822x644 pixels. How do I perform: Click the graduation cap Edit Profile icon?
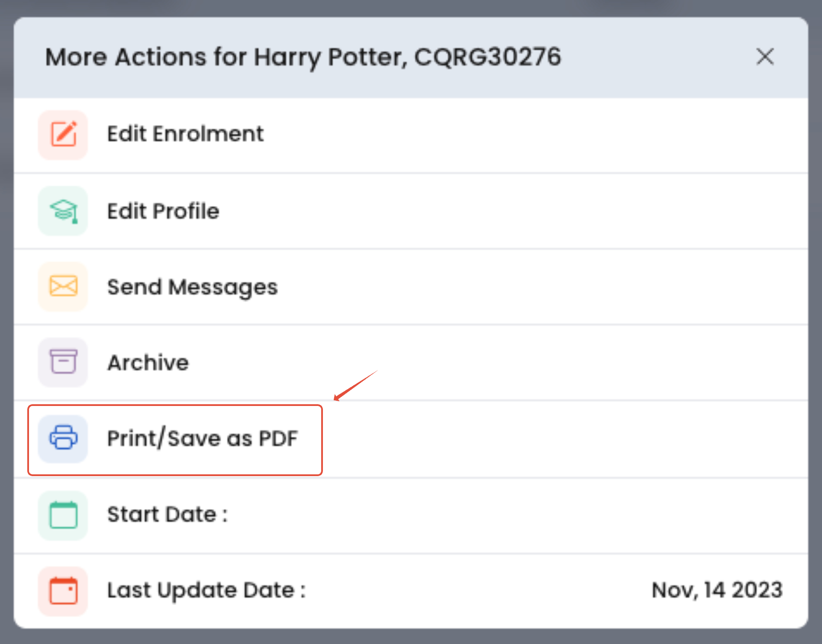[63, 211]
